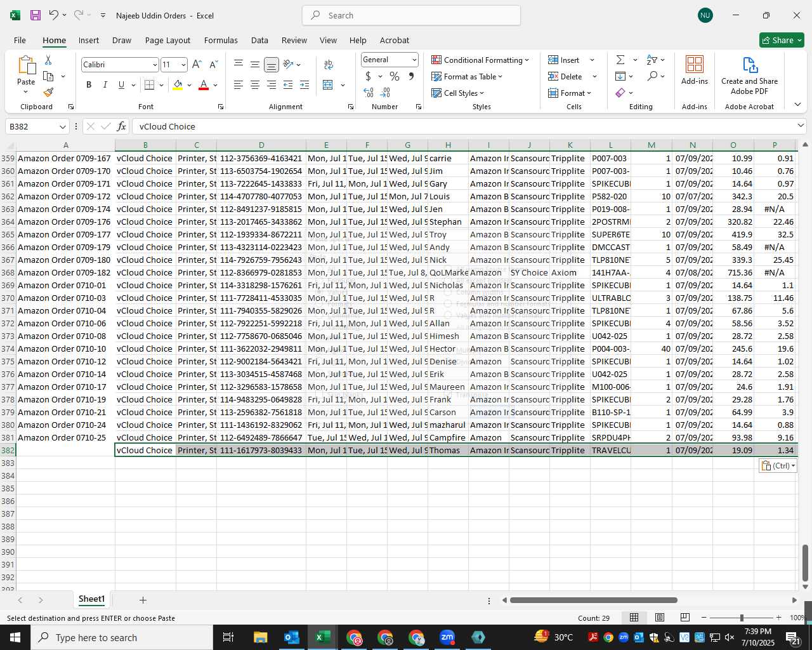Image resolution: width=812 pixels, height=650 pixels.
Task: Click Increase Decimal icon
Action: [369, 93]
